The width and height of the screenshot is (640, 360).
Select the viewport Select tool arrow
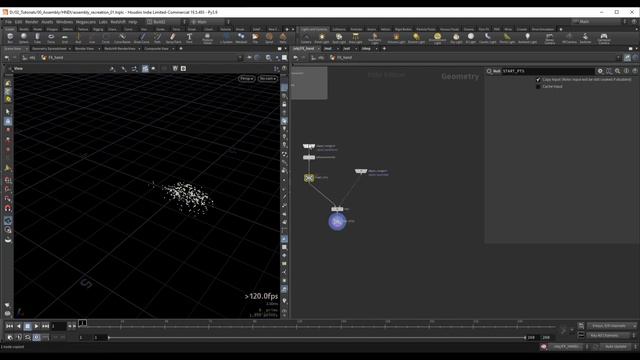pos(8,112)
